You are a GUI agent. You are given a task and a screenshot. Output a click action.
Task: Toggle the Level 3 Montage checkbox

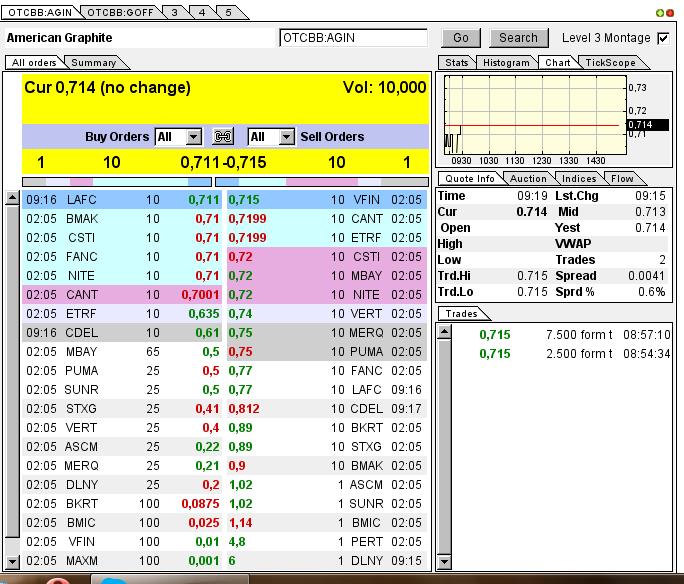[x=663, y=38]
